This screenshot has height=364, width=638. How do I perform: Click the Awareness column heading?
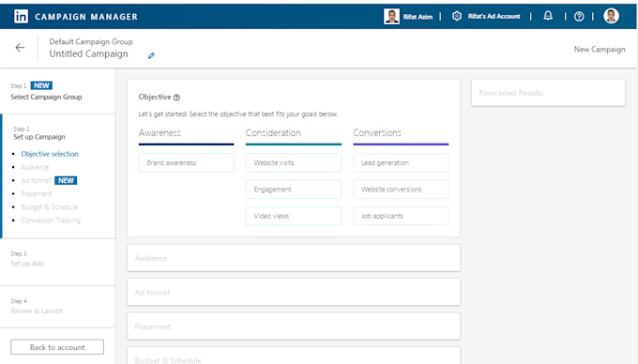point(159,132)
